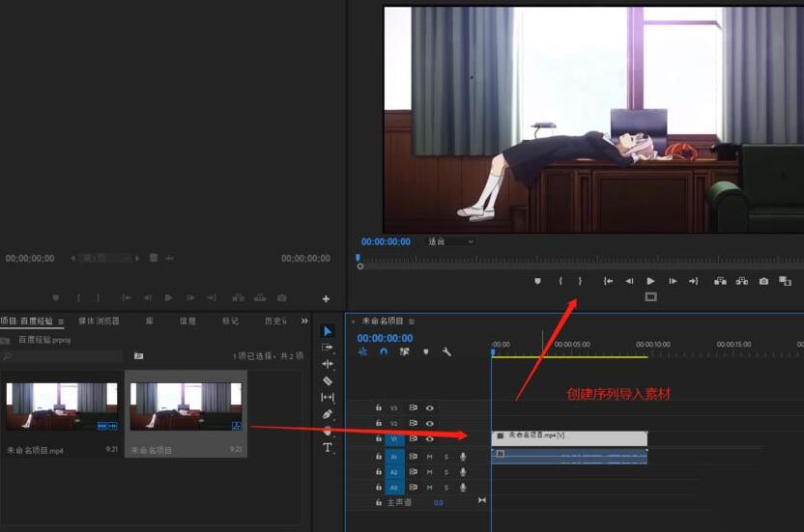Open Button Editor plus in Source monitor
The height and width of the screenshot is (532, 804).
click(x=326, y=298)
